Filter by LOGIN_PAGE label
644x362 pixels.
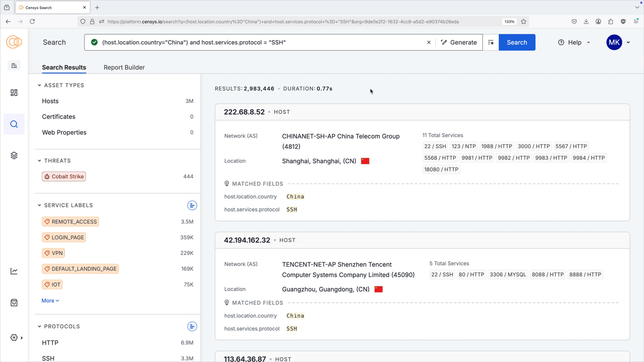[x=64, y=237]
